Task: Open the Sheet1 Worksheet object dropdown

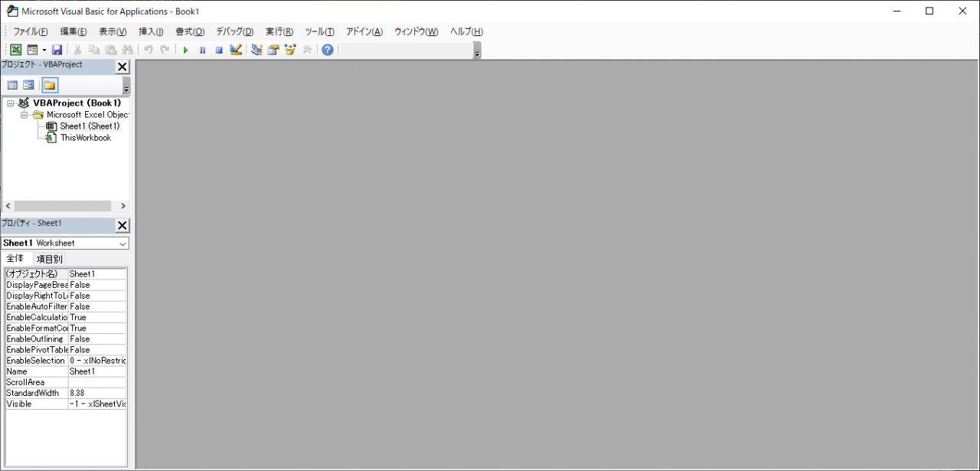Action: [122, 243]
